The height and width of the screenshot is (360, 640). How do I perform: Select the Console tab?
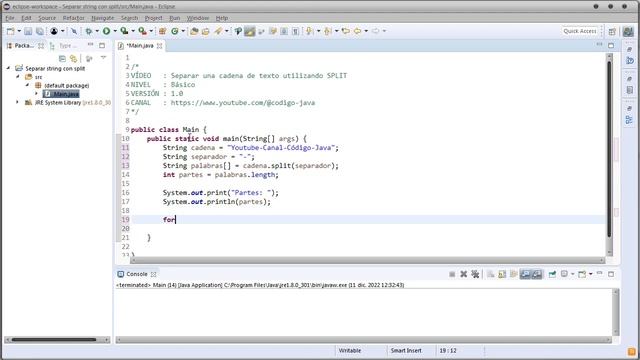(137, 274)
